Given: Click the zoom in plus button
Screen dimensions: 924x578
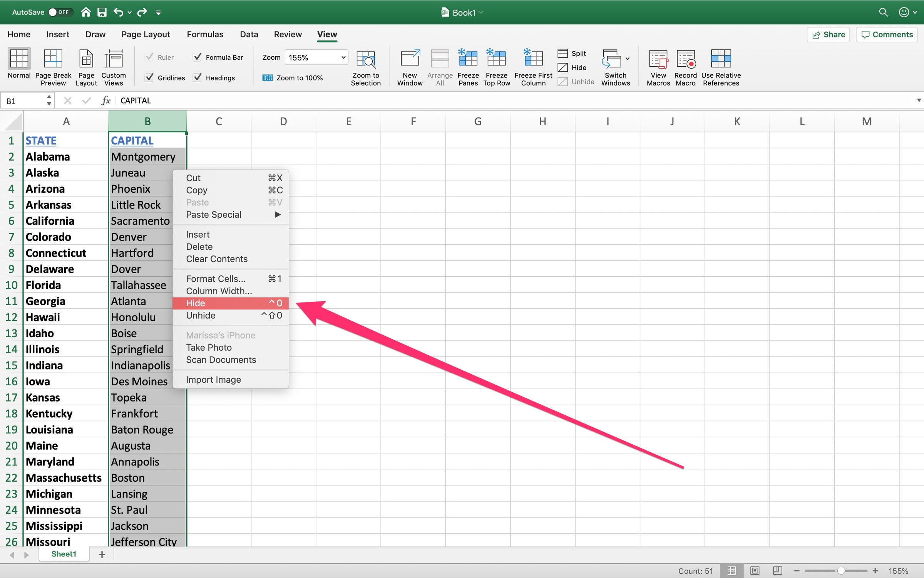Looking at the screenshot, I should click(875, 571).
